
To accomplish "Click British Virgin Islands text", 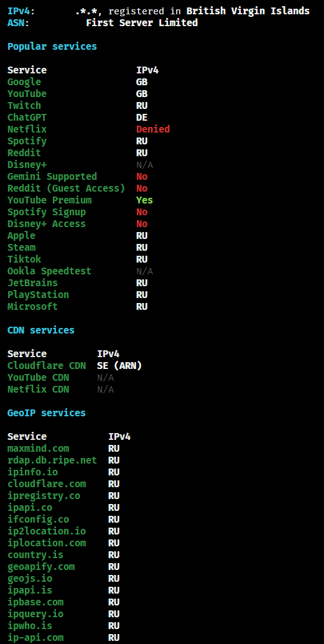I will click(x=248, y=11).
